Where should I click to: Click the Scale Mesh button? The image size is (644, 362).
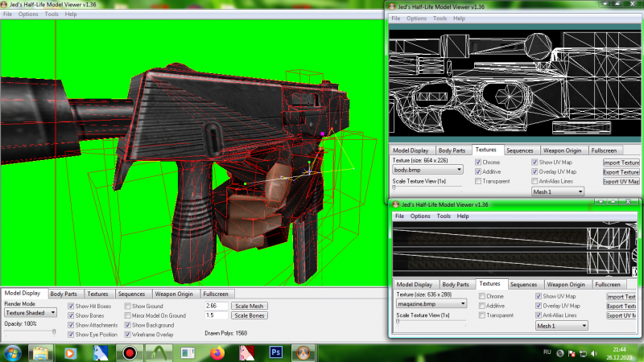[x=250, y=306]
